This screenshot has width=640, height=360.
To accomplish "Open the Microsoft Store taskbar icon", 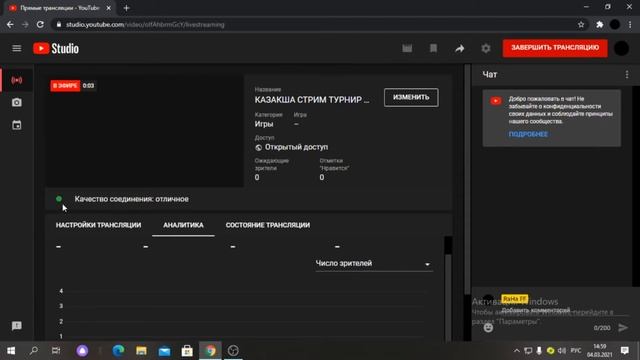I will (187, 351).
